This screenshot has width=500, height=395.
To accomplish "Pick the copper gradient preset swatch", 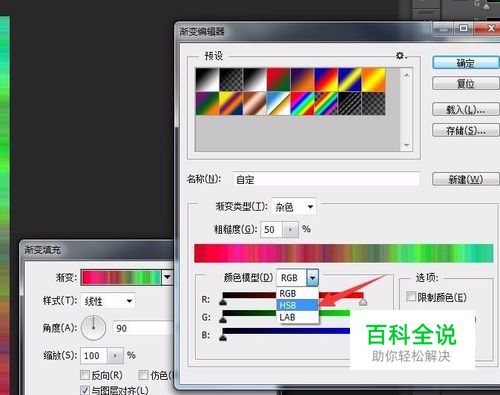I will pyautogui.click(x=255, y=104).
